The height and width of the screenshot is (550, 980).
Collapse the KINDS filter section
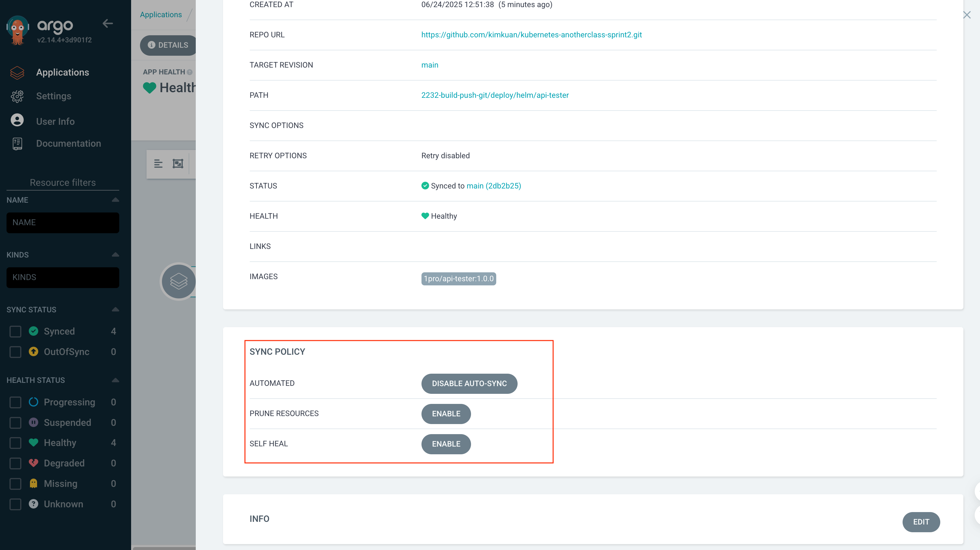pyautogui.click(x=115, y=255)
